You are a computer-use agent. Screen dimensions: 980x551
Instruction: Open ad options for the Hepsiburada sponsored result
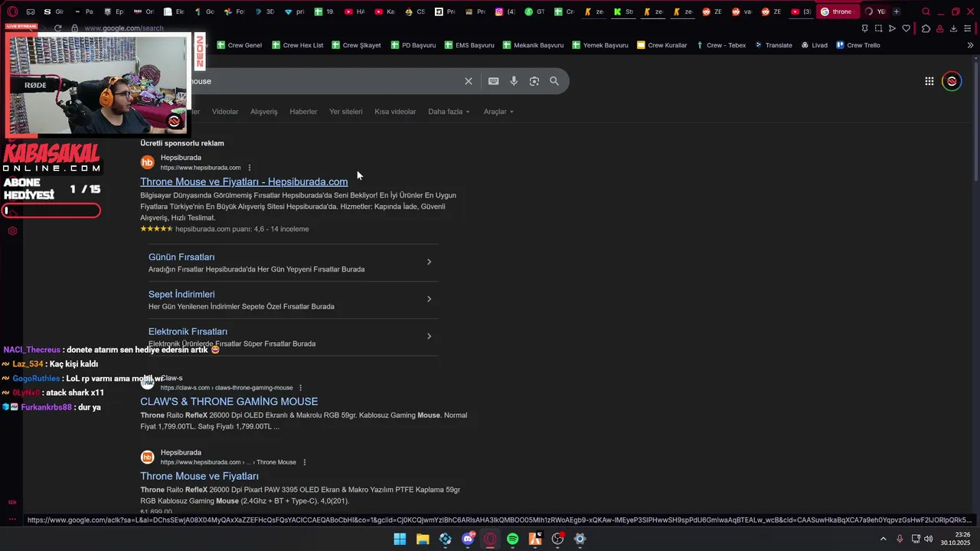(x=250, y=168)
